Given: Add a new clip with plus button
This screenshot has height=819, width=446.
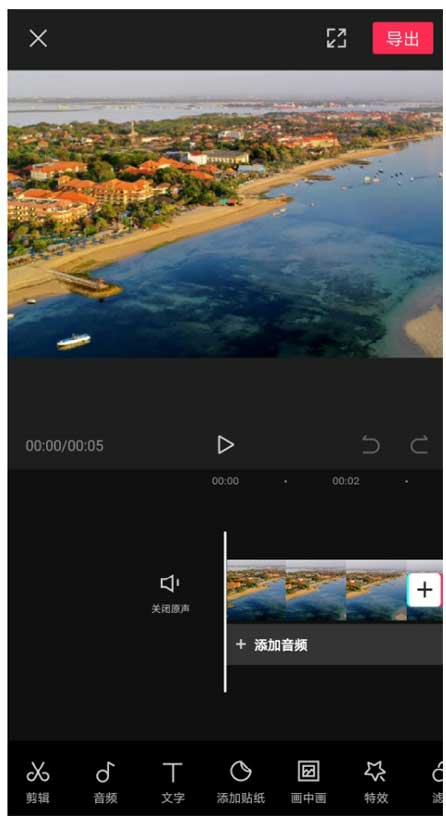Looking at the screenshot, I should [424, 590].
